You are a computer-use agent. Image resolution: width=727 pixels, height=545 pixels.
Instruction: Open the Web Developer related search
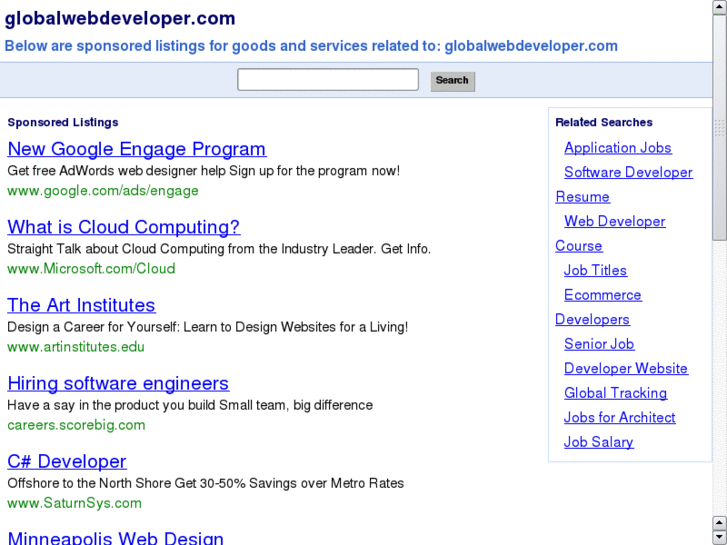tap(615, 221)
